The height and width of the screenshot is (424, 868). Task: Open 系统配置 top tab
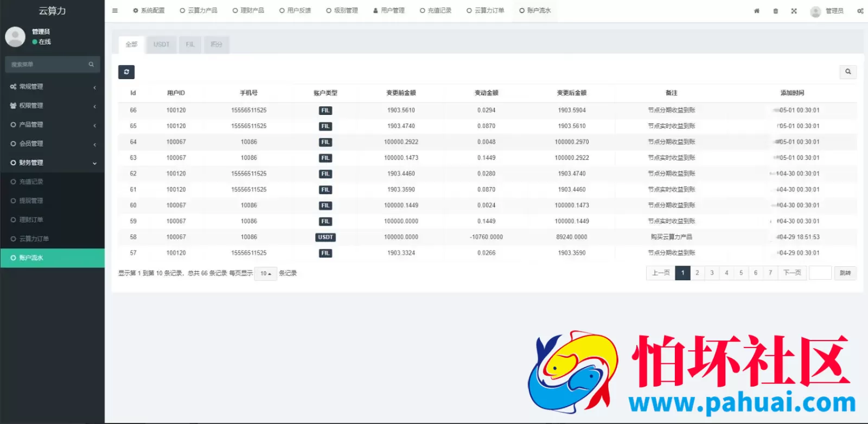pos(149,11)
